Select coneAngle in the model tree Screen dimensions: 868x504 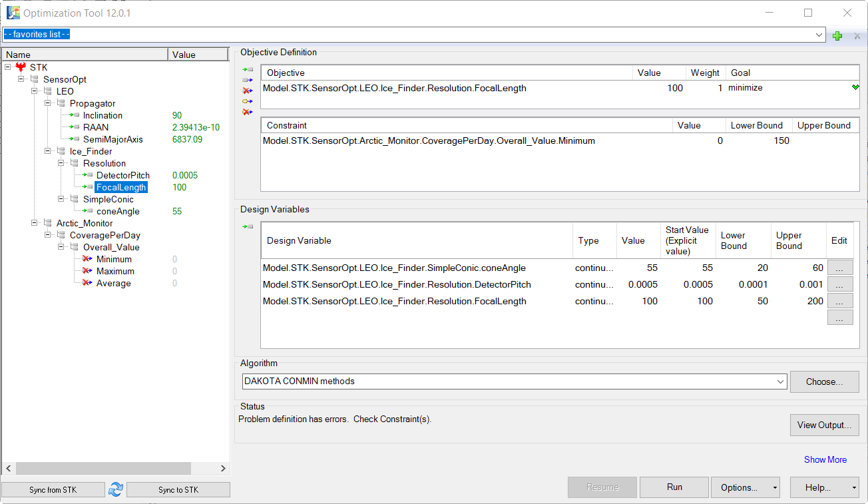coord(118,211)
